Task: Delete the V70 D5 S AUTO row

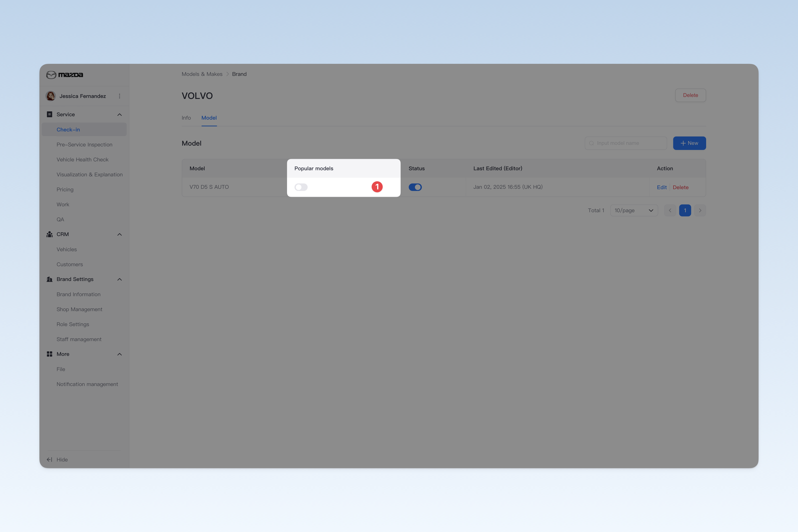Action: pyautogui.click(x=681, y=187)
